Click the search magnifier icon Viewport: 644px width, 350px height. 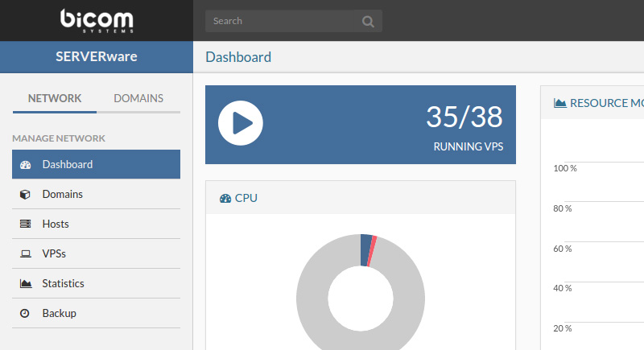click(x=368, y=22)
